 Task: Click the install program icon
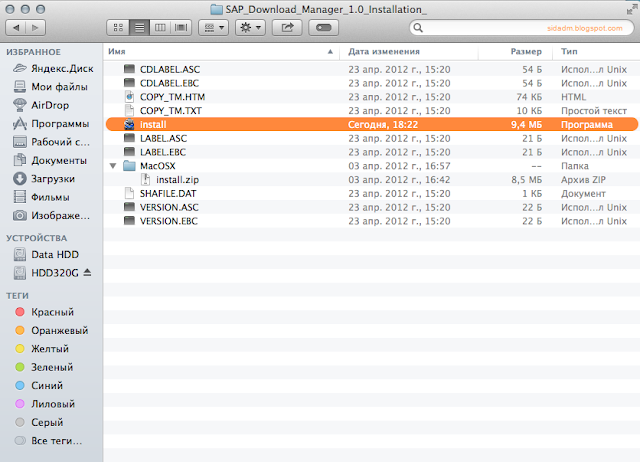[x=129, y=124]
